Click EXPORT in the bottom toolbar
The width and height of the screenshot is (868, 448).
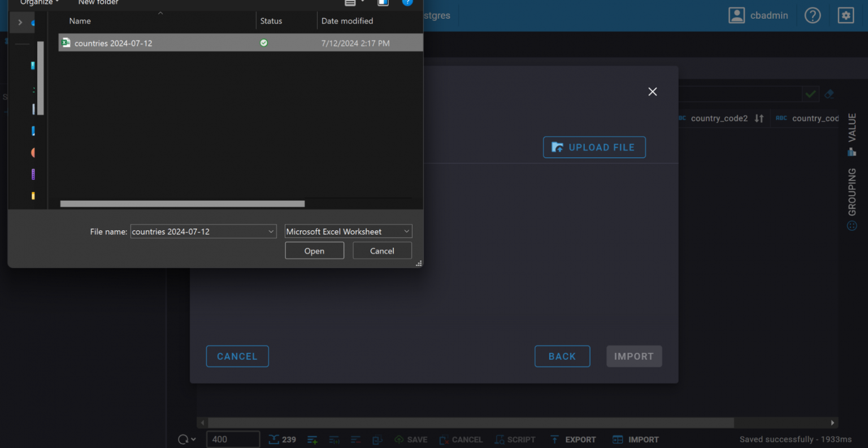point(573,440)
